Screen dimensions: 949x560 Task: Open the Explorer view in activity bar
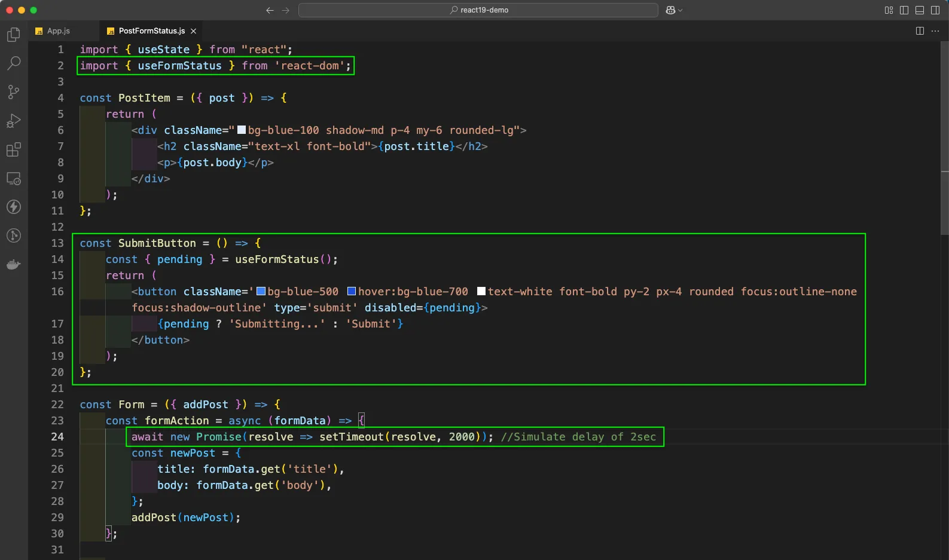[14, 35]
